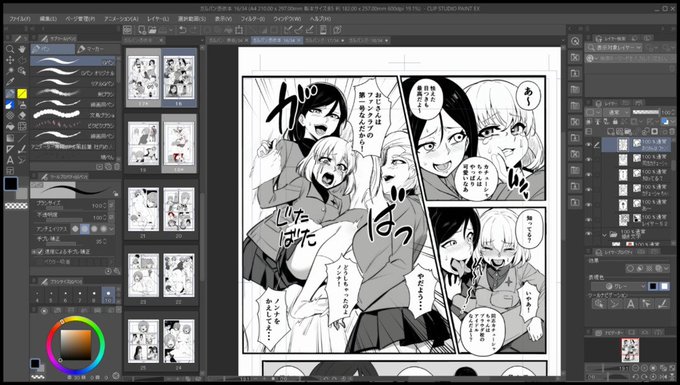
Task: Select the yellow Pencil tool
Action: coord(22,93)
